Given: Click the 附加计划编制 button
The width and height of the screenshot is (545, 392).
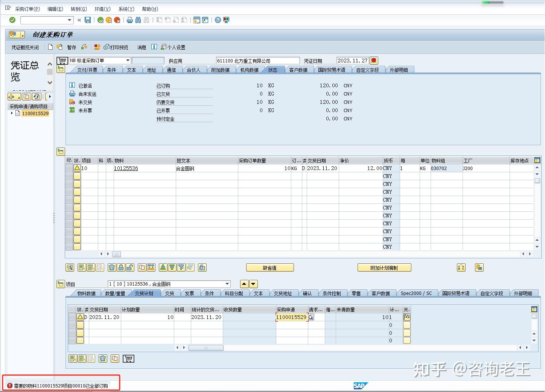Looking at the screenshot, I should tap(384, 267).
